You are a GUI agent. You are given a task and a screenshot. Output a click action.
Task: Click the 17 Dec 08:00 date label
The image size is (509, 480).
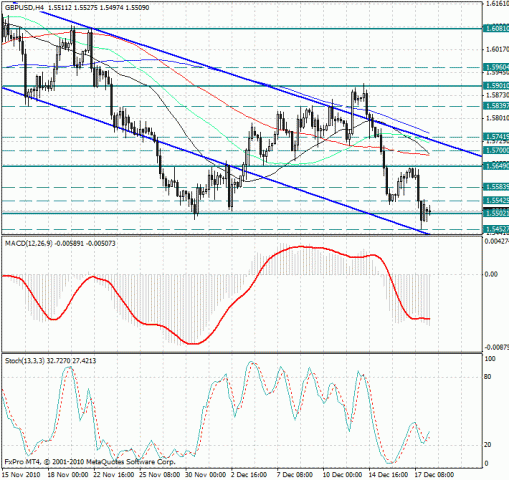pyautogui.click(x=434, y=475)
